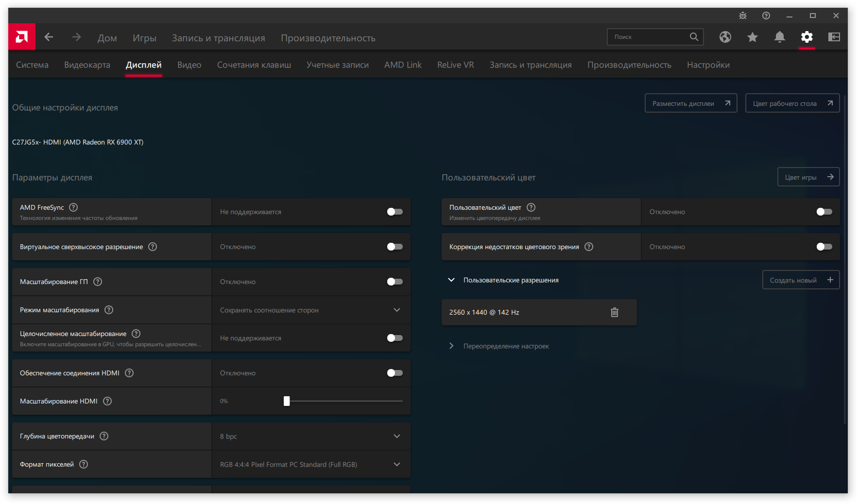Show help for Обеспечение соединения HDMI

[129, 373]
